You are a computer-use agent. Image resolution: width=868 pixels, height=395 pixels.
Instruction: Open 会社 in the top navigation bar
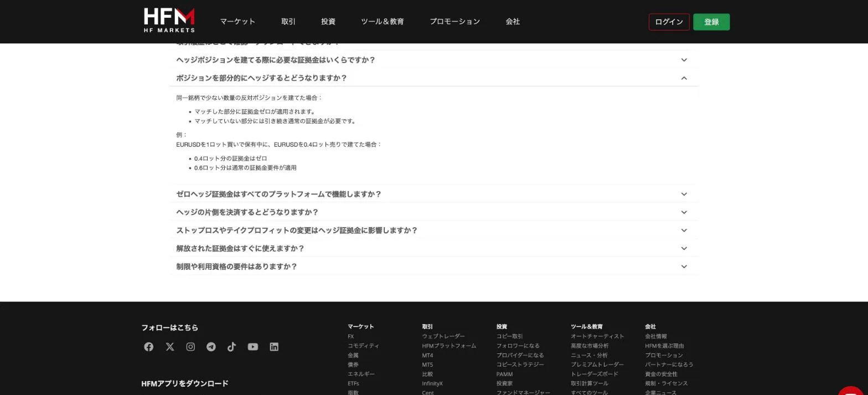click(513, 22)
